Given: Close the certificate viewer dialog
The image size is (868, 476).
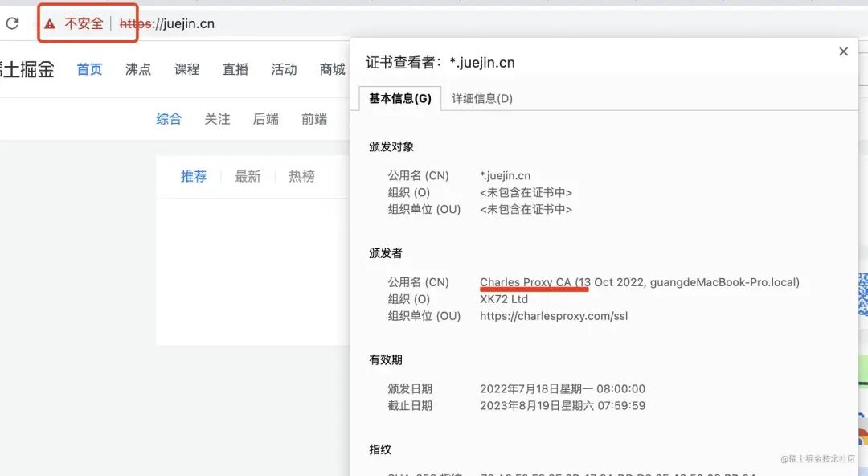Looking at the screenshot, I should [843, 51].
